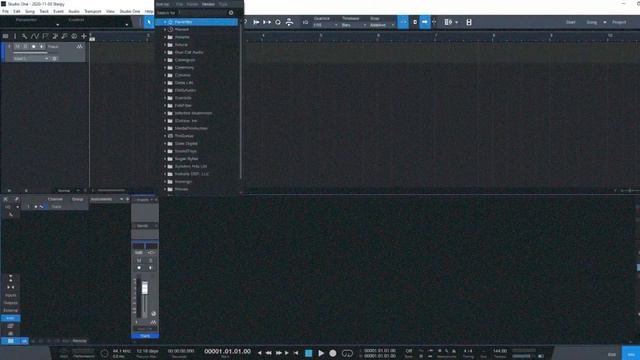Show automation via the curve icon above tracks
The image size is (640, 360).
pyautogui.click(x=35, y=36)
